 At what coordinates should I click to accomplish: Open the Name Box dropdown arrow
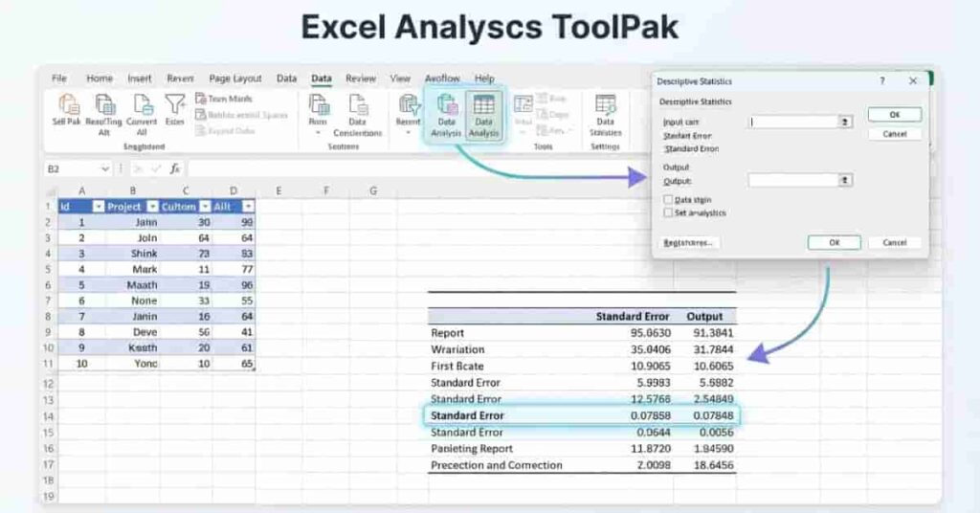[104, 168]
